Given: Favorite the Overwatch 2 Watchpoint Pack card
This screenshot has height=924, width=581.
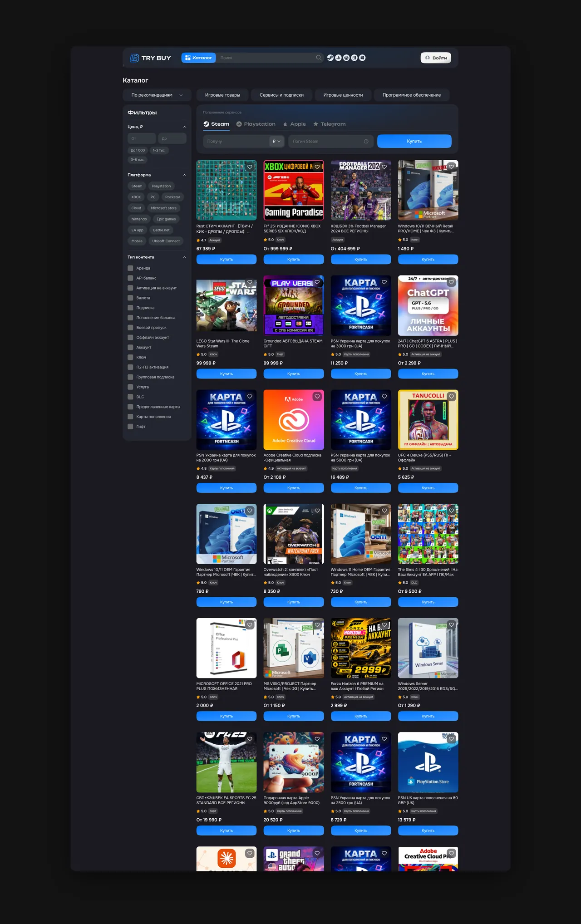Looking at the screenshot, I should pos(317,511).
